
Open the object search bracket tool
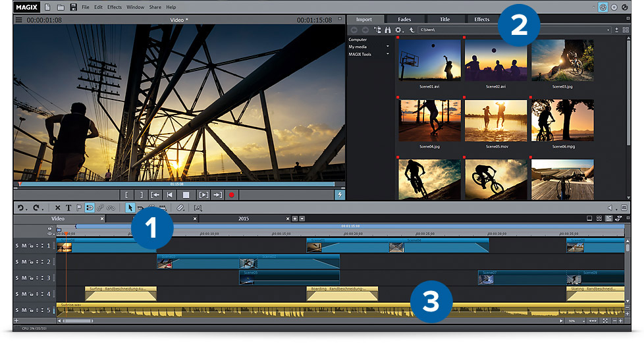click(198, 208)
